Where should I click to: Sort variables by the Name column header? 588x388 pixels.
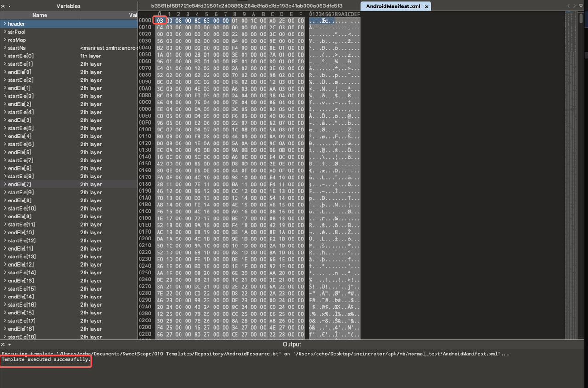click(x=40, y=15)
